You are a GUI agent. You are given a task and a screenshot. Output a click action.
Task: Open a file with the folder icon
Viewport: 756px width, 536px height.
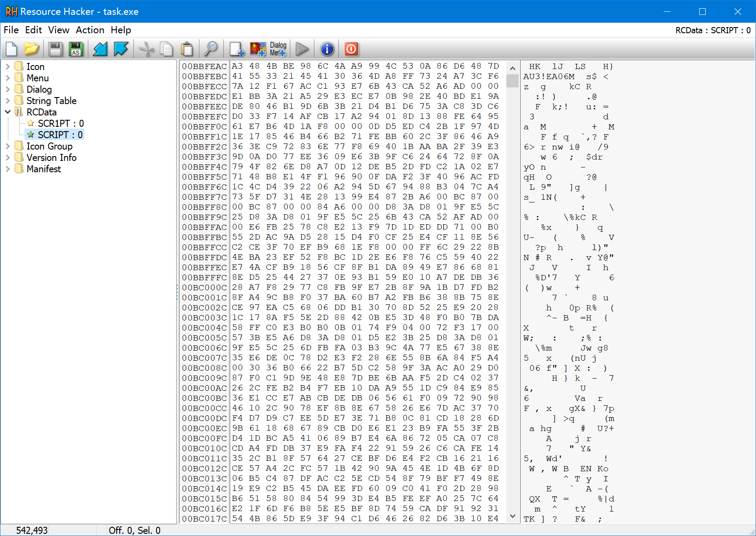point(32,49)
